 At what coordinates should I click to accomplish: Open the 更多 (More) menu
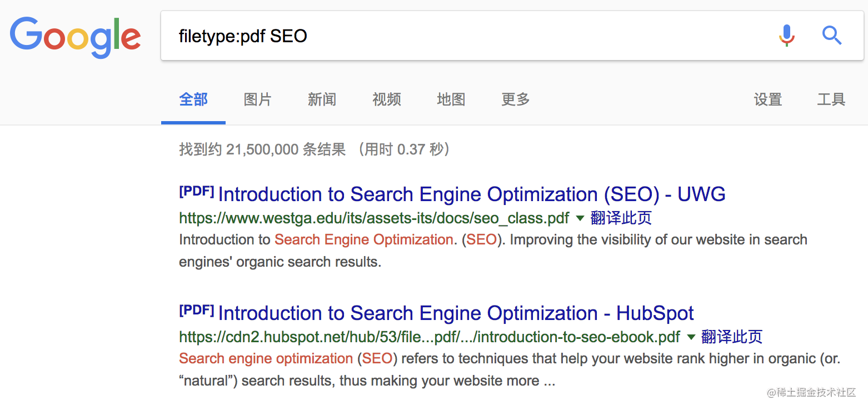point(516,100)
